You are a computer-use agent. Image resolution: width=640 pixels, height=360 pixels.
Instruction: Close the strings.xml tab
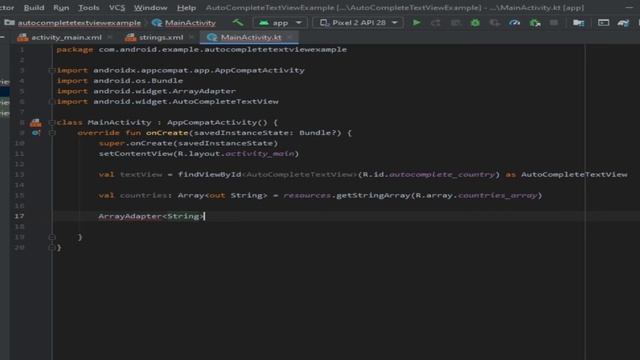(x=191, y=37)
